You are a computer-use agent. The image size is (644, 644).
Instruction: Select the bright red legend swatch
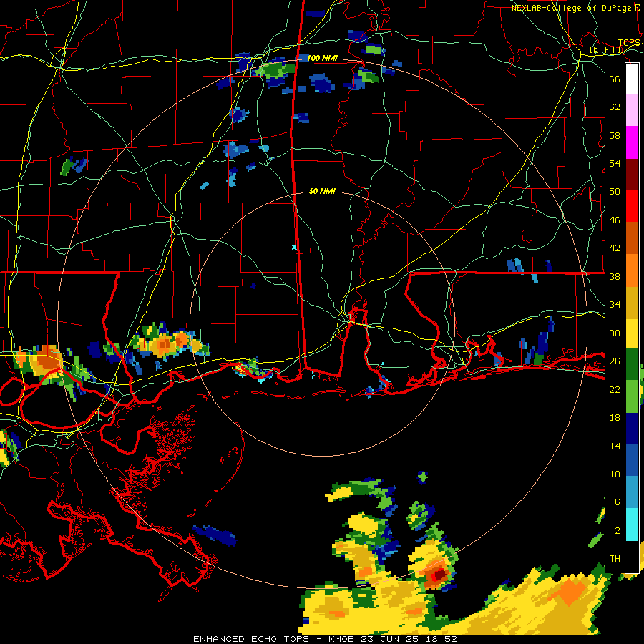coord(632,206)
